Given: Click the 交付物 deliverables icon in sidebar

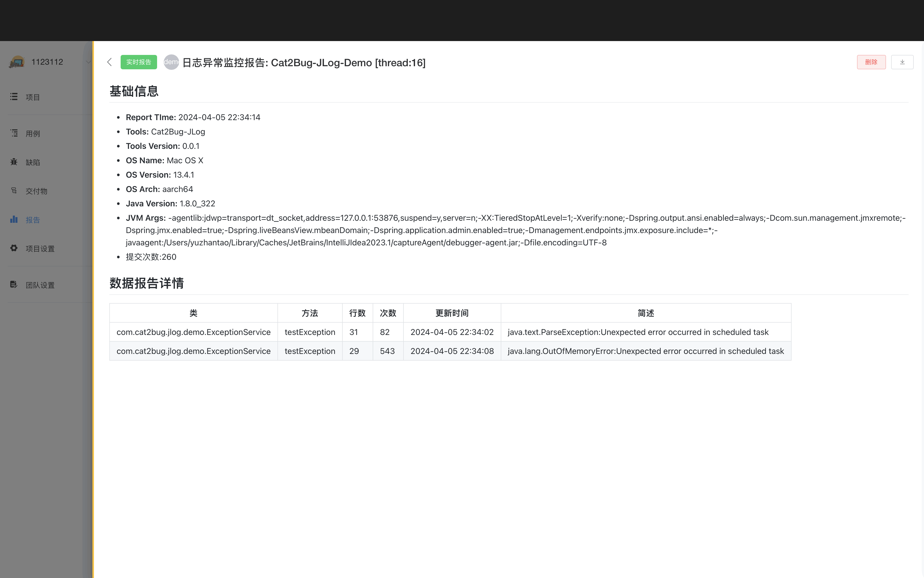Looking at the screenshot, I should pos(14,190).
